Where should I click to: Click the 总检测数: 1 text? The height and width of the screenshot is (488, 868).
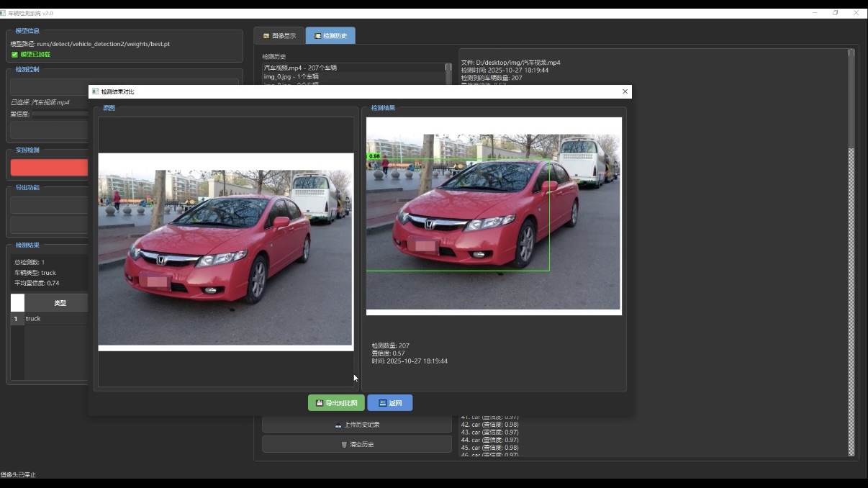(30, 262)
